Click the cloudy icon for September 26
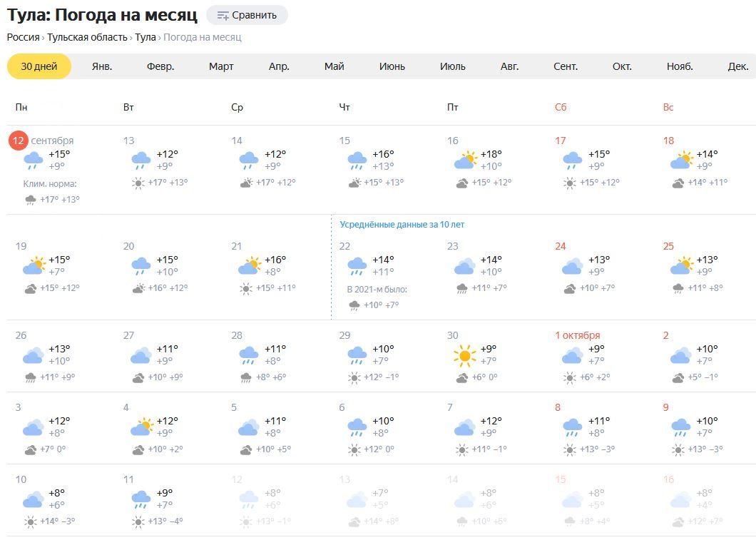 pyautogui.click(x=33, y=355)
